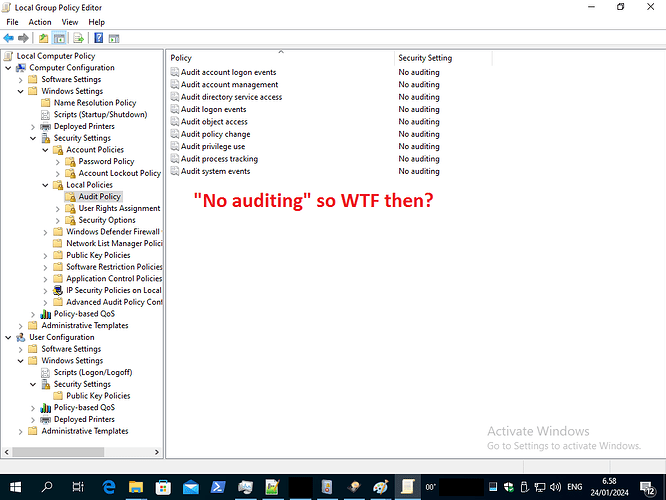Screen dimensions: 666x500
Task: Open Mail app from taskbar
Action: (x=191, y=487)
